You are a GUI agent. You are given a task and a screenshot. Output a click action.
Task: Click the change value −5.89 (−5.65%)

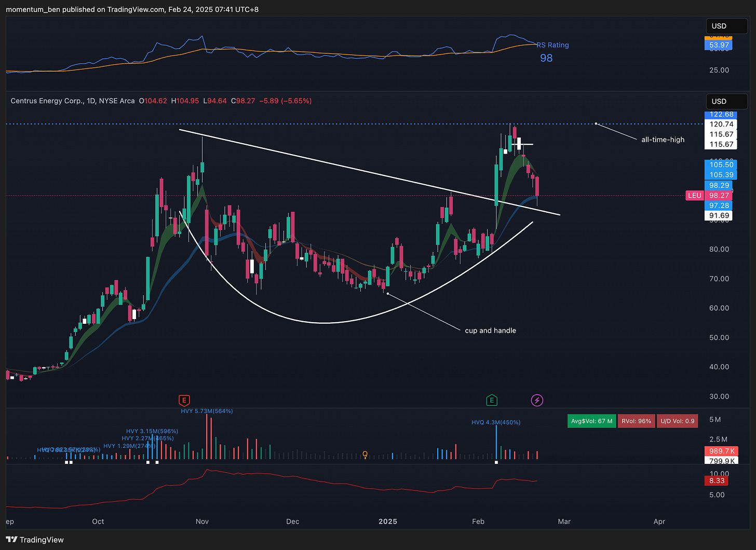(x=286, y=101)
